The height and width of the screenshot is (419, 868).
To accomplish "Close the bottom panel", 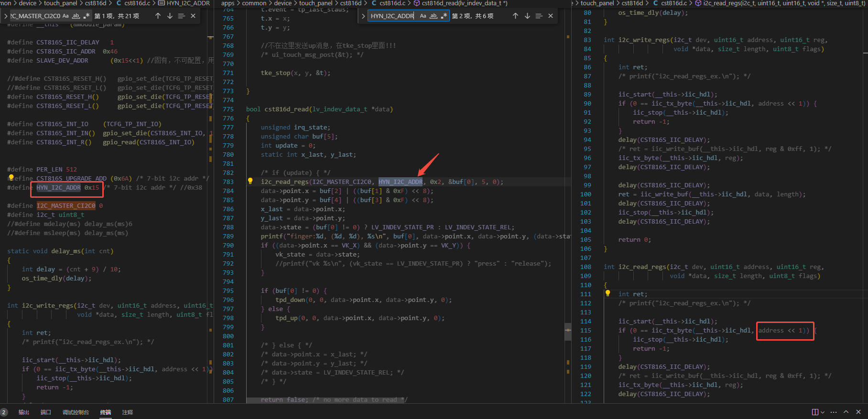I will [x=858, y=412].
